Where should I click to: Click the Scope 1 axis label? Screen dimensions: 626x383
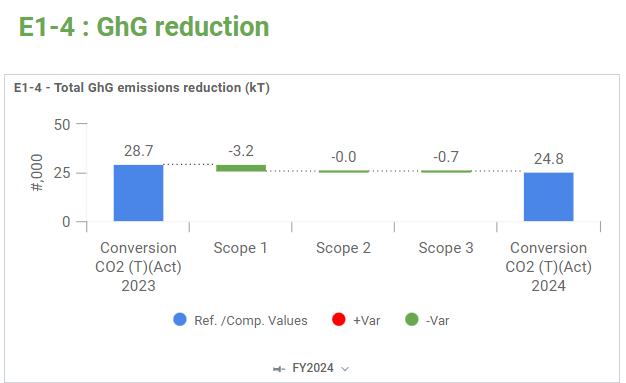(x=240, y=248)
